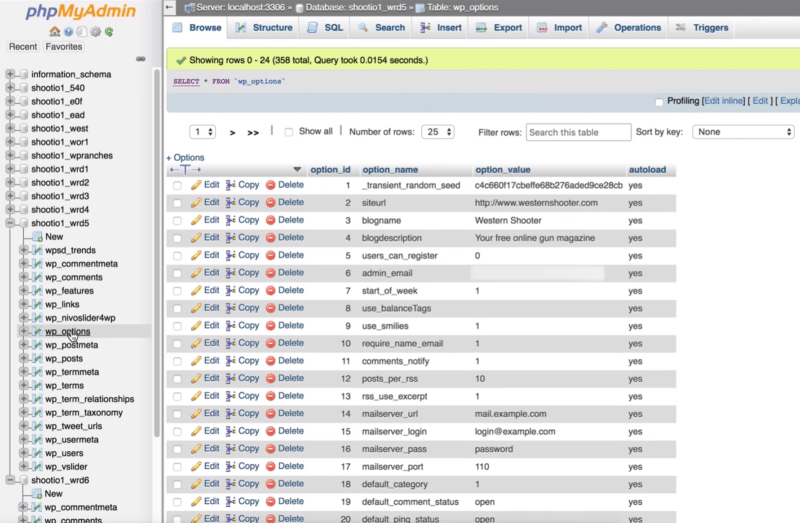This screenshot has width=800, height=523.
Task: Open the Favorites tables button
Action: click(64, 46)
